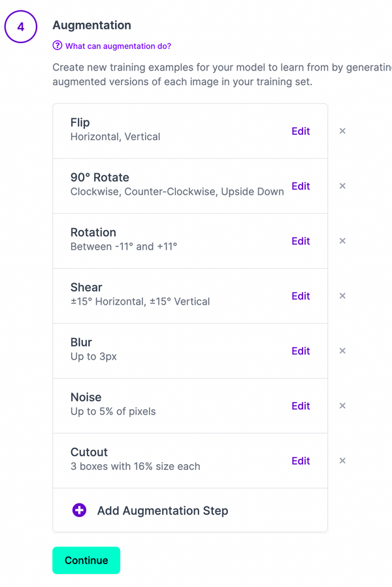Remove the 90° Rotate augmentation with its X

coord(342,186)
